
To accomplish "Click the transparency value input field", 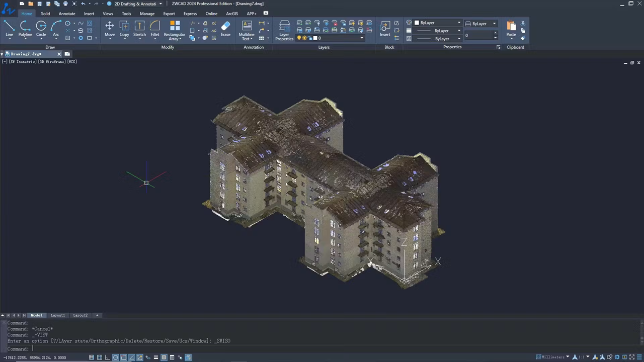I will [478, 35].
